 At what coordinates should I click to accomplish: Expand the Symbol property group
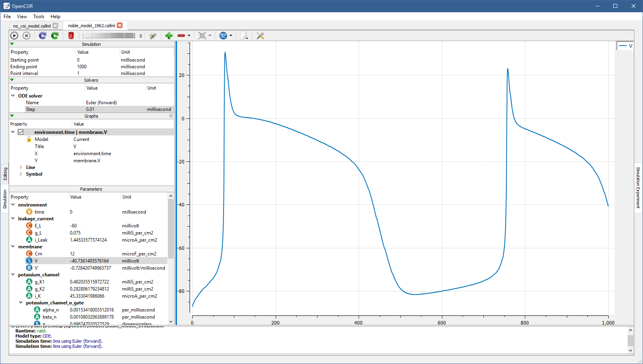21,174
